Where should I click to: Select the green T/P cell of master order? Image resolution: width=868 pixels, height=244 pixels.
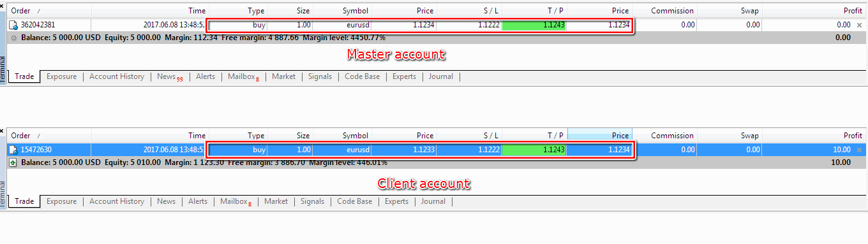click(534, 25)
